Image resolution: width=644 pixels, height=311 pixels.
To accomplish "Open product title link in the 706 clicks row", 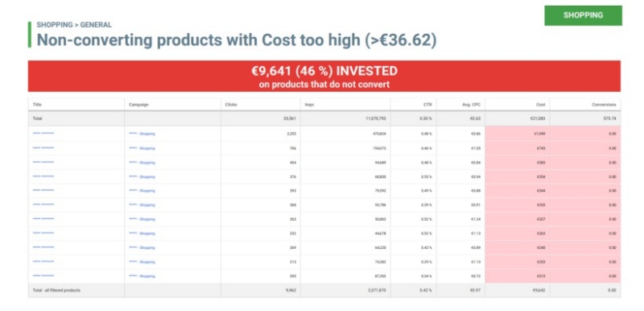I will (43, 147).
